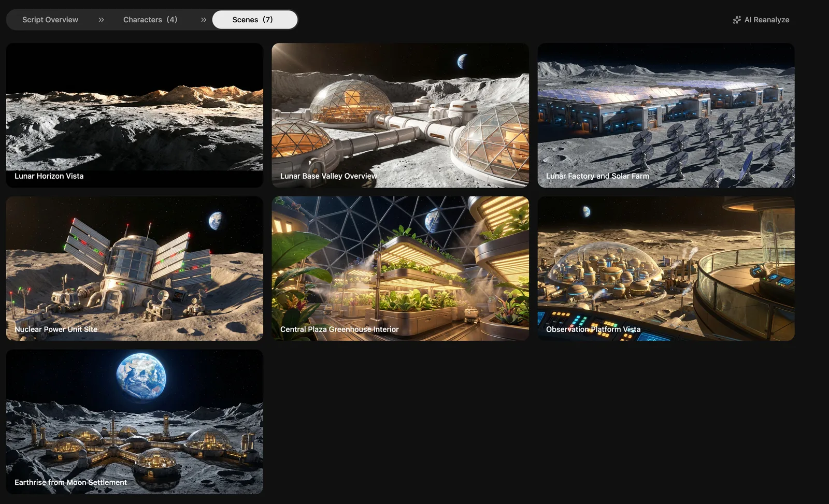Screen dimensions: 829x504
Task: Click the "Lunar Base Valley Overview" caption
Action: (328, 176)
